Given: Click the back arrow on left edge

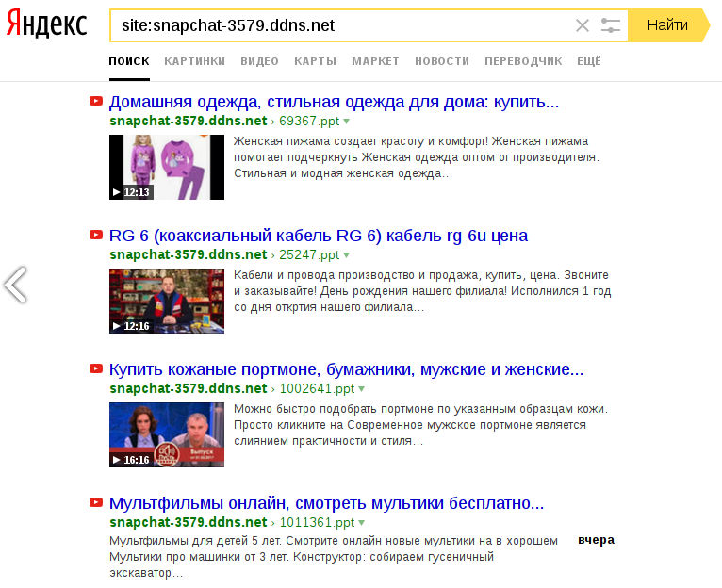Looking at the screenshot, I should pos(15,284).
